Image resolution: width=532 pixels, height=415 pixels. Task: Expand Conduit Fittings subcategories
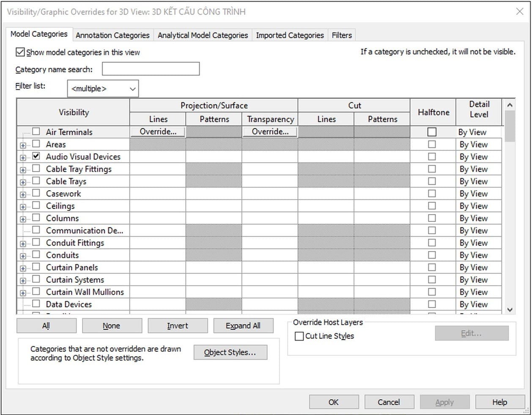23,244
